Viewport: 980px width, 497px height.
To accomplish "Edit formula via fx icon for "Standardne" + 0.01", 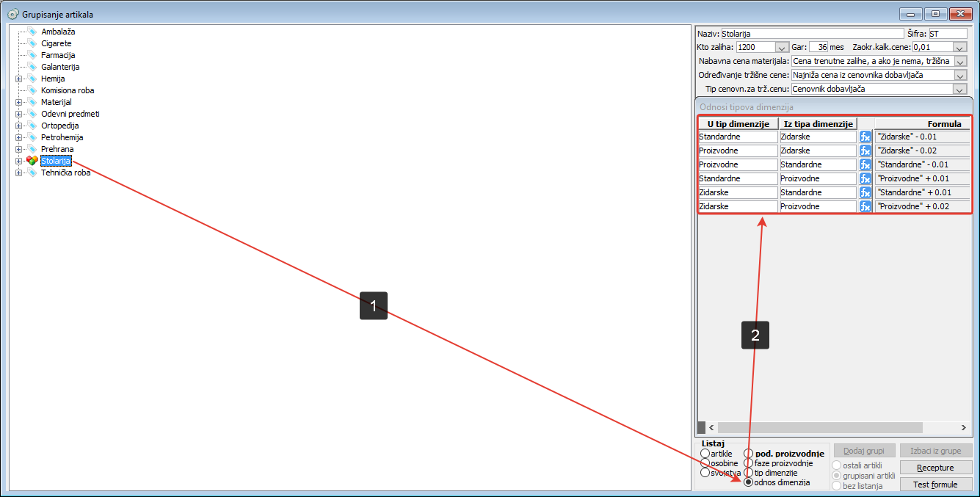I will pyautogui.click(x=865, y=192).
